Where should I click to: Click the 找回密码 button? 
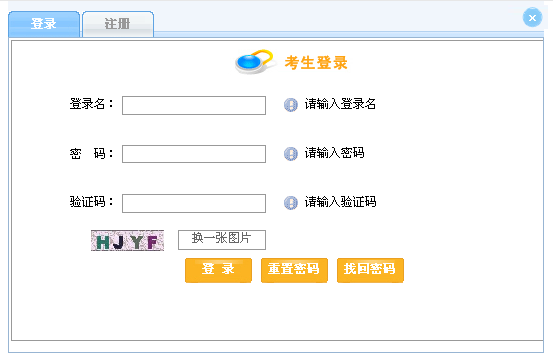pos(370,270)
